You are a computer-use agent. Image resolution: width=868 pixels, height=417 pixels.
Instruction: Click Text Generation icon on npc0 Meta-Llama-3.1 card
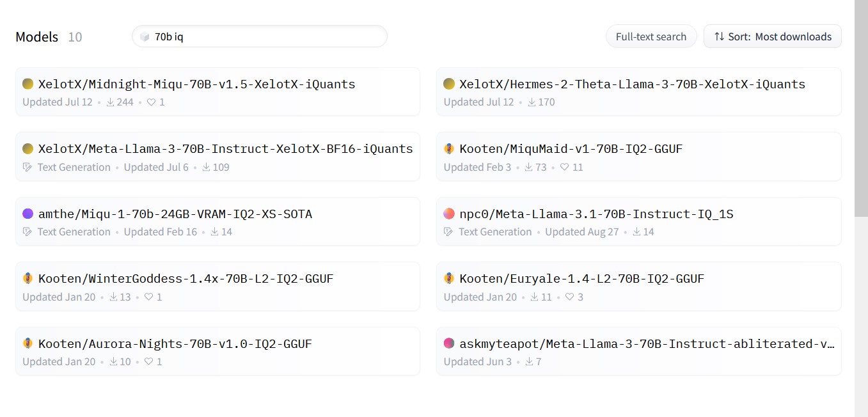pos(449,232)
